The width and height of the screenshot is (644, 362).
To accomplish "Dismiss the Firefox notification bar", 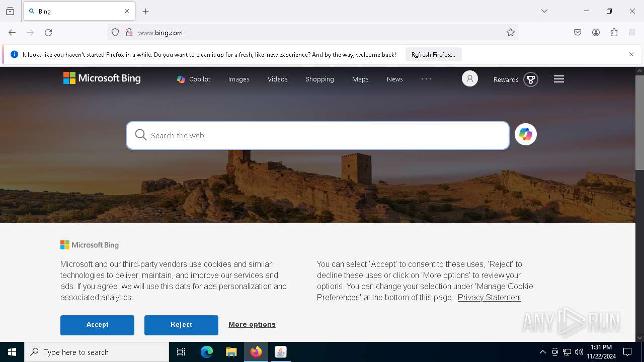I will 631,54.
